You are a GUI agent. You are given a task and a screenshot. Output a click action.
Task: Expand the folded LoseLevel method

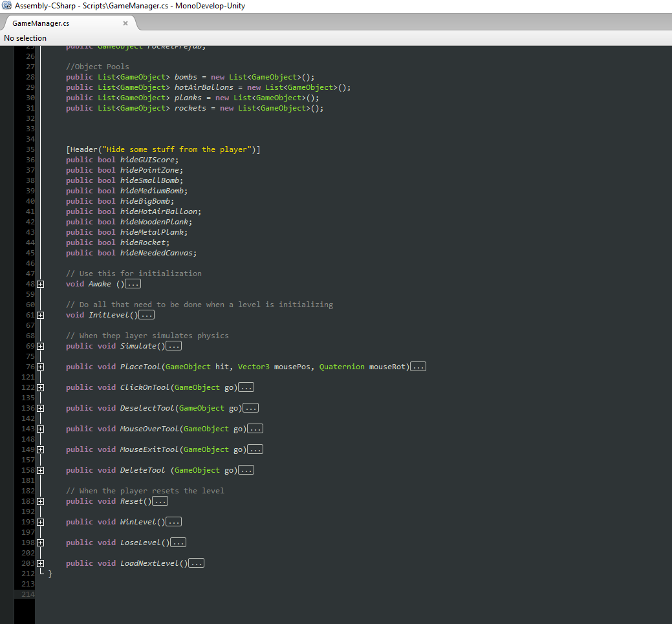[40, 543]
